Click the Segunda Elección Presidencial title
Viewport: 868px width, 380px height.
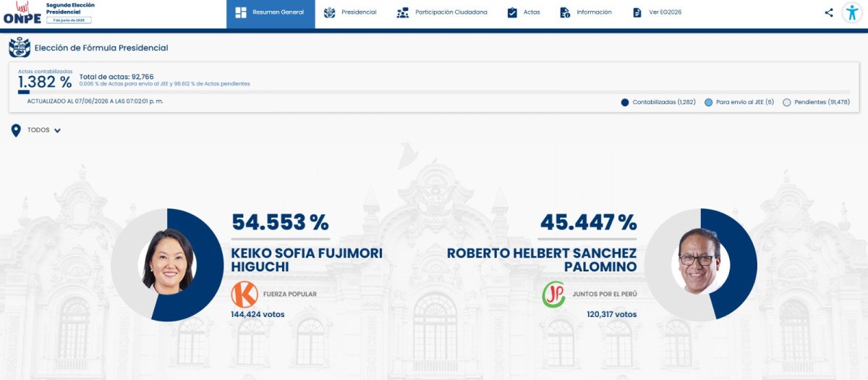point(70,8)
